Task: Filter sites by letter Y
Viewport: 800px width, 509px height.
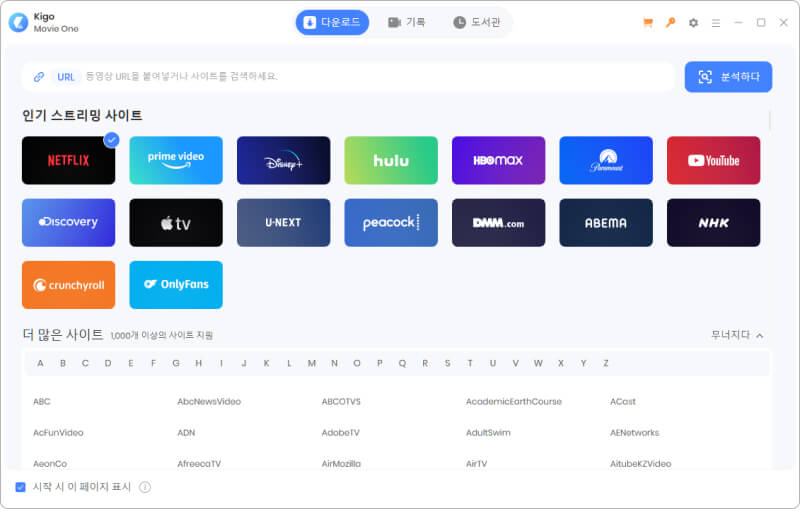Action: point(583,363)
